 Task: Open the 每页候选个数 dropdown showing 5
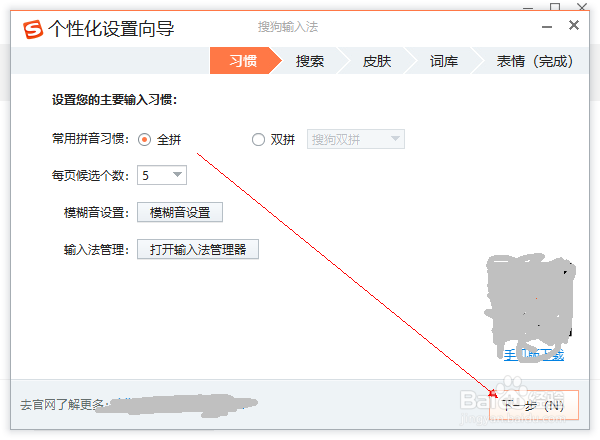[x=162, y=175]
